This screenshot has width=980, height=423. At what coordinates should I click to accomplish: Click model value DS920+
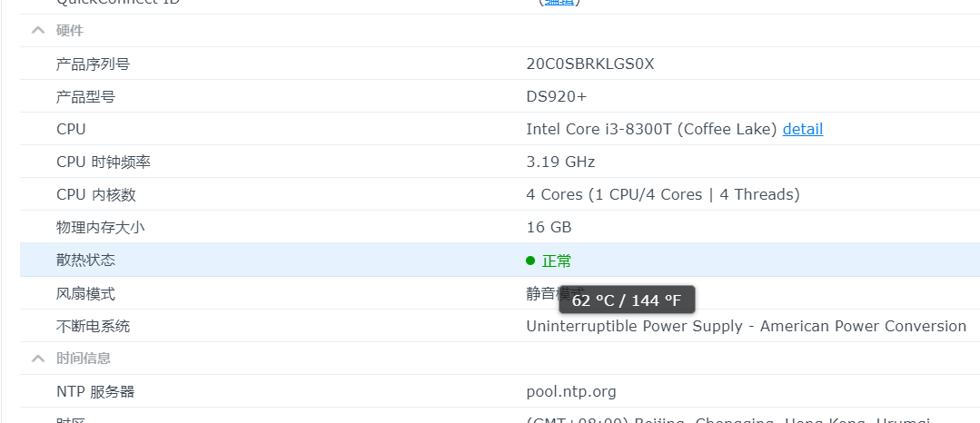pos(556,97)
